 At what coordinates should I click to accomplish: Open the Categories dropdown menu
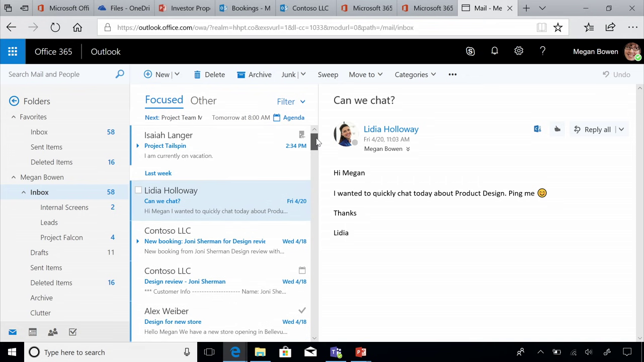coord(415,74)
